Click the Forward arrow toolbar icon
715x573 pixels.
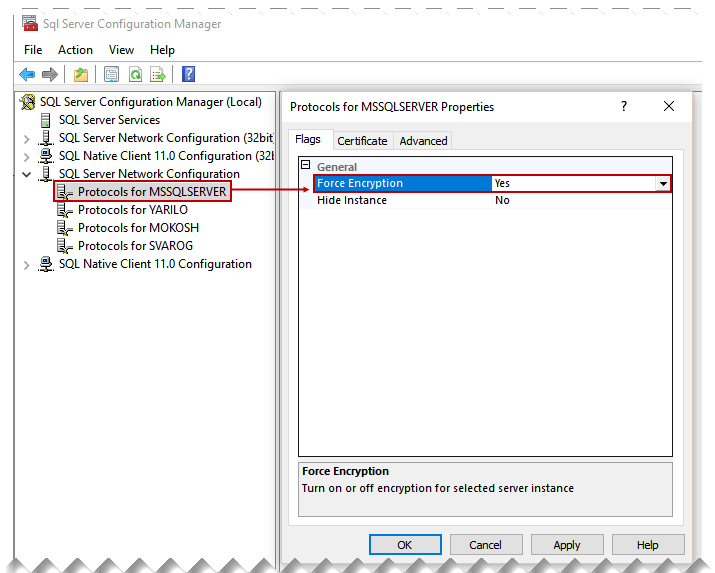50,74
